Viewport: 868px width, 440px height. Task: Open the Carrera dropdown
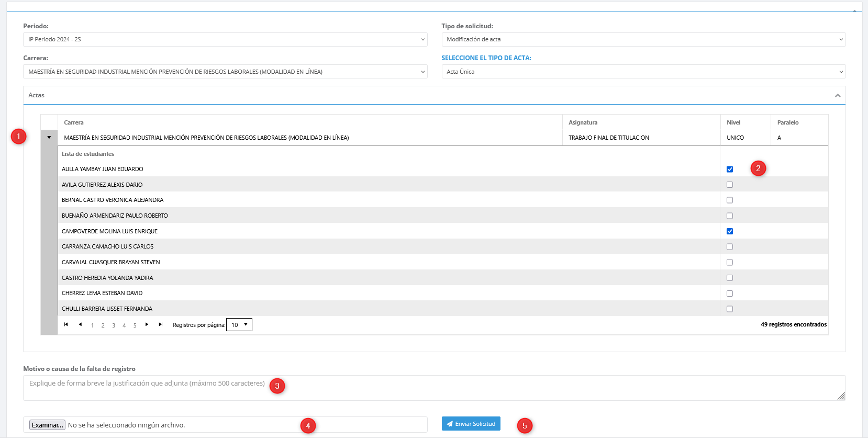click(225, 72)
